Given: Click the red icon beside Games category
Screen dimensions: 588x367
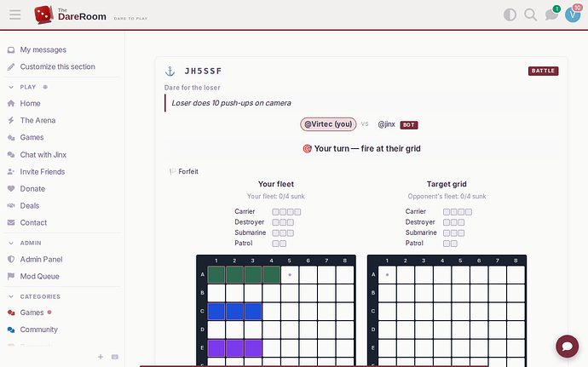Looking at the screenshot, I should point(11,313).
